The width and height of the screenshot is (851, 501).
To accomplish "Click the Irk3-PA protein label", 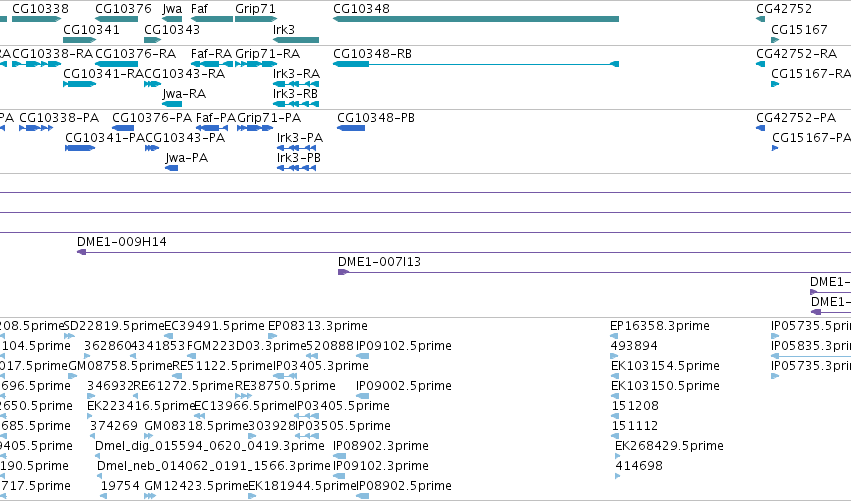I will (x=300, y=138).
